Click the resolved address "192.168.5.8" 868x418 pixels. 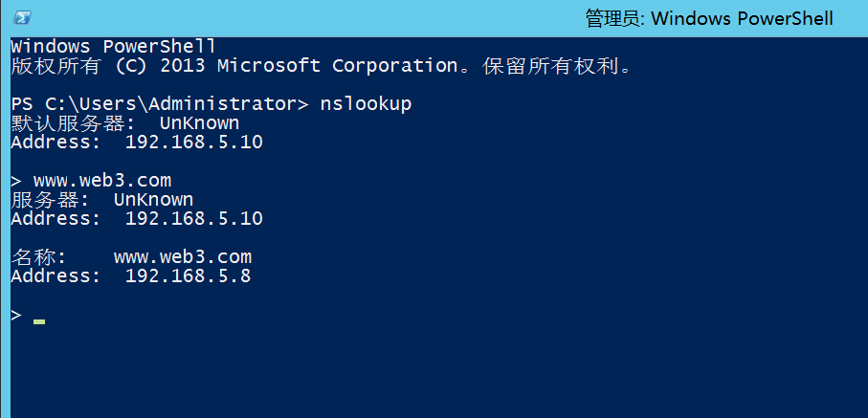click(188, 276)
